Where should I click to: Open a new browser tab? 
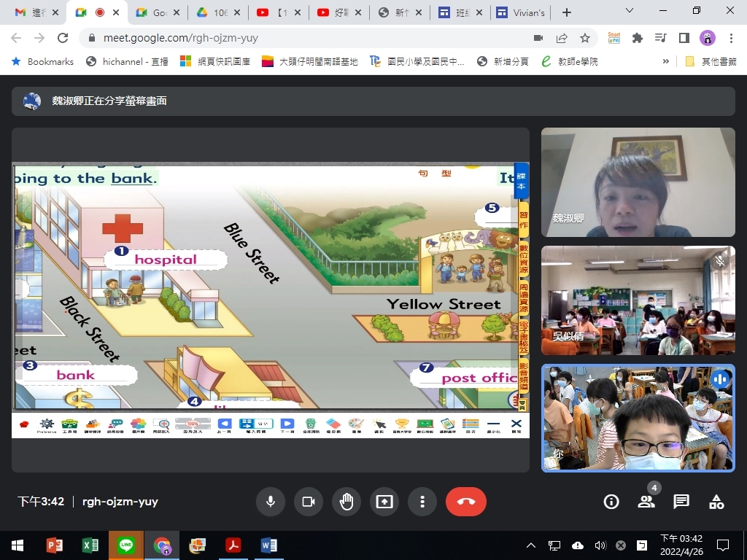click(x=567, y=12)
